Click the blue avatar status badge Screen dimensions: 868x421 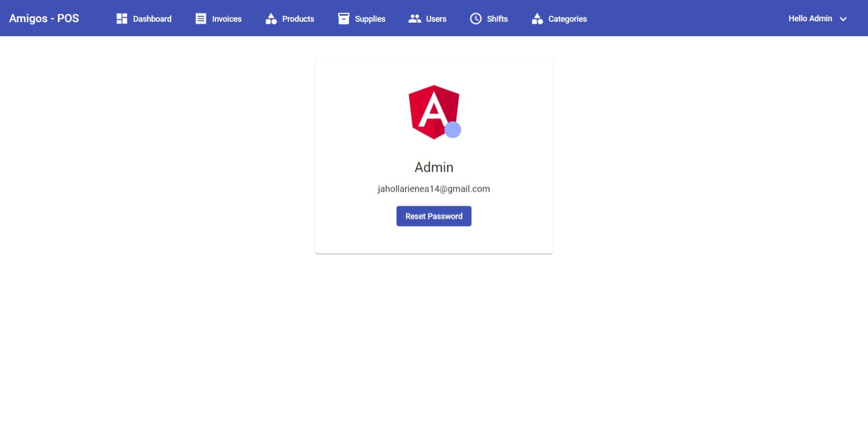click(x=453, y=130)
